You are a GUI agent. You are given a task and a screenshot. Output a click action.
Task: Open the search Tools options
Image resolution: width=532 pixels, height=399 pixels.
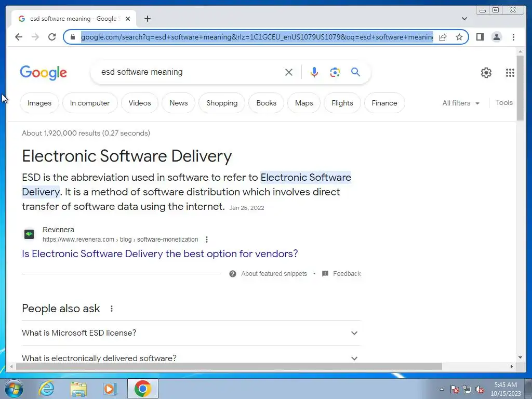point(504,102)
